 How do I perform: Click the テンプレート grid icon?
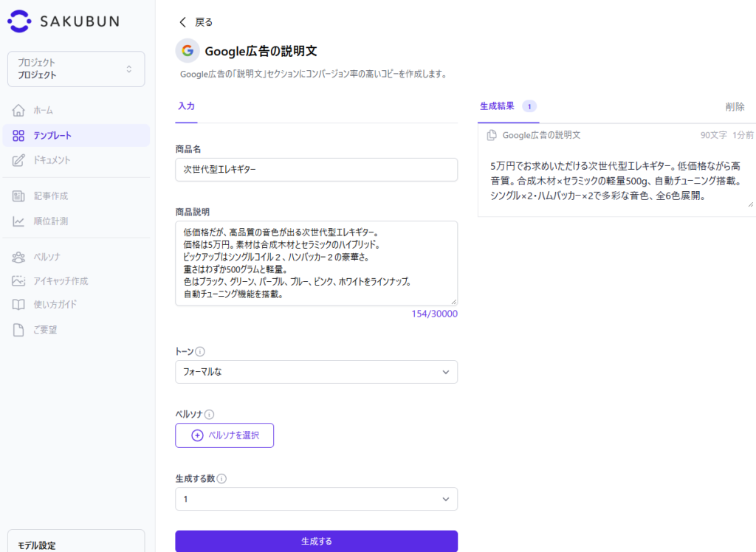coord(18,136)
